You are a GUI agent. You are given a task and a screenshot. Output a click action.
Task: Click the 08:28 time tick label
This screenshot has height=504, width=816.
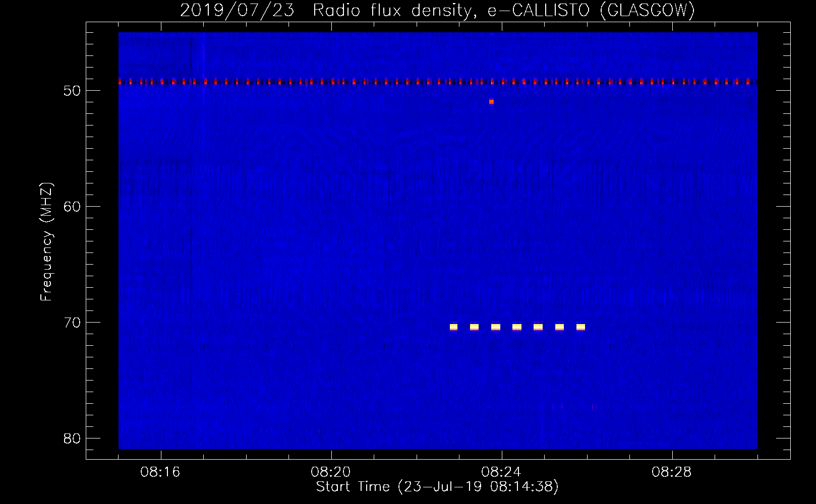(x=672, y=472)
